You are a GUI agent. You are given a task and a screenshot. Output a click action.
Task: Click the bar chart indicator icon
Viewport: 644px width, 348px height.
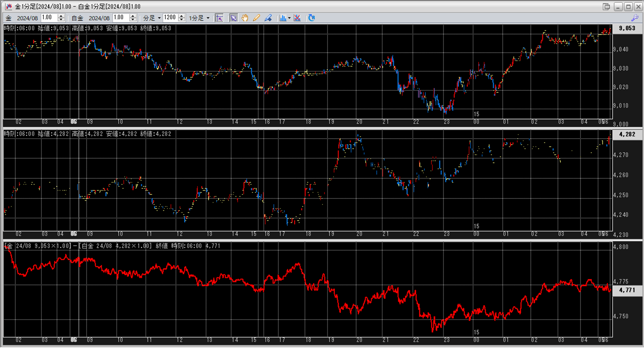pyautogui.click(x=282, y=18)
